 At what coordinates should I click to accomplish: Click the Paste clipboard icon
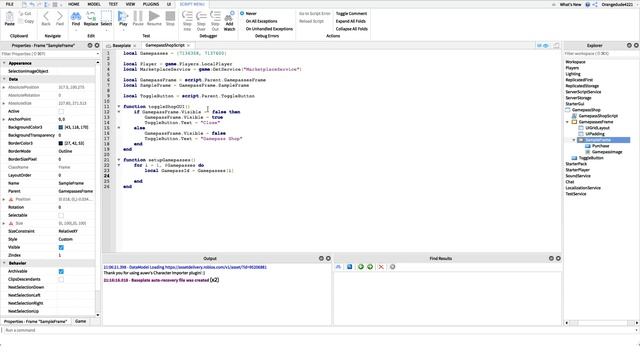[9, 18]
